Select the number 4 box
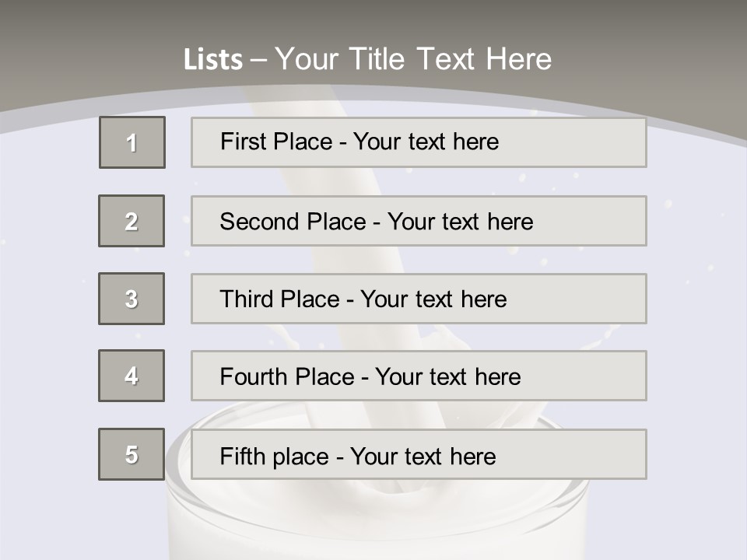 132,376
